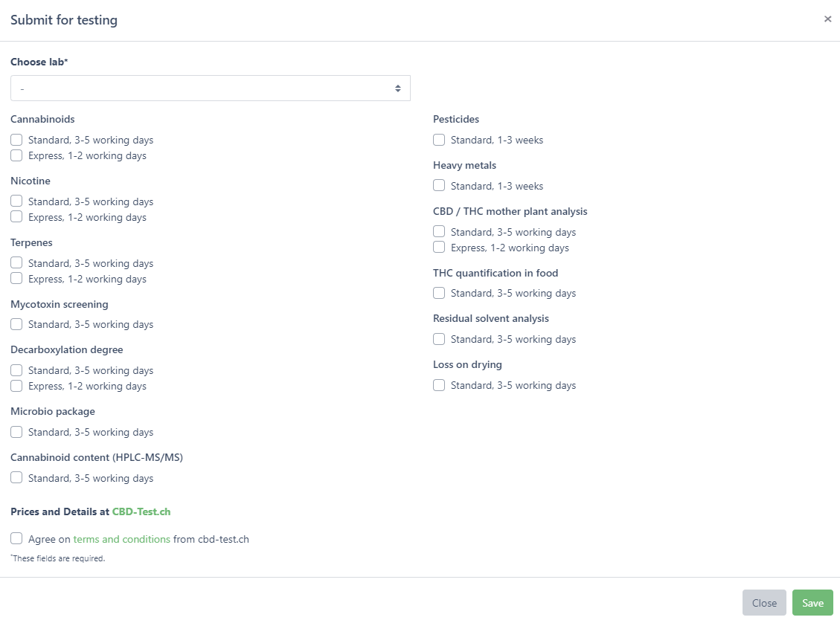Enable Pesticides Standard 1-3 weeks
Viewport: 840px width, 623px height.
(439, 140)
